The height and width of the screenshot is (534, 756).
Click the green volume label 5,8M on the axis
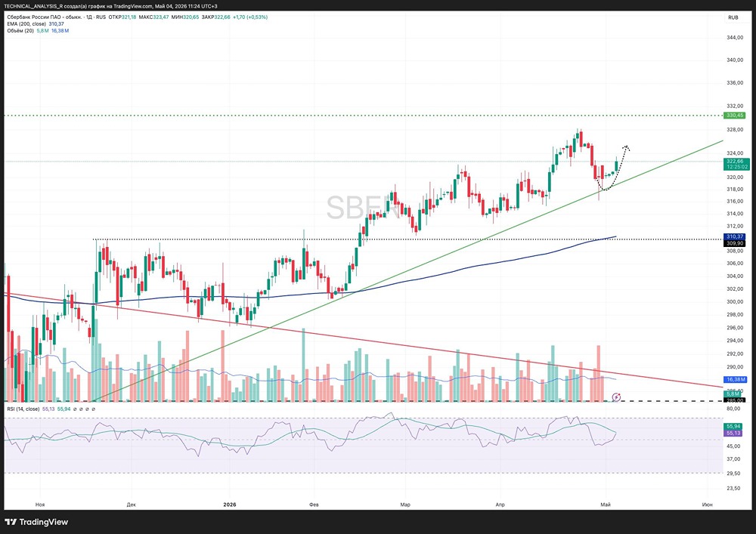(733, 394)
